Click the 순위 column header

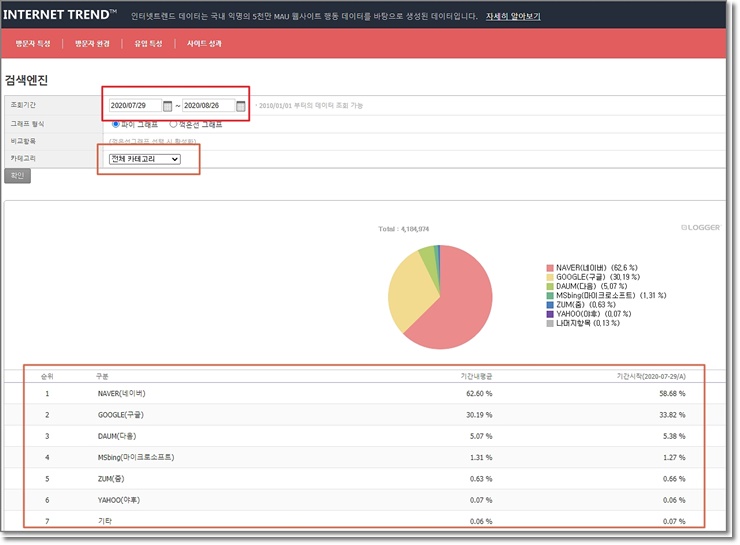point(47,376)
